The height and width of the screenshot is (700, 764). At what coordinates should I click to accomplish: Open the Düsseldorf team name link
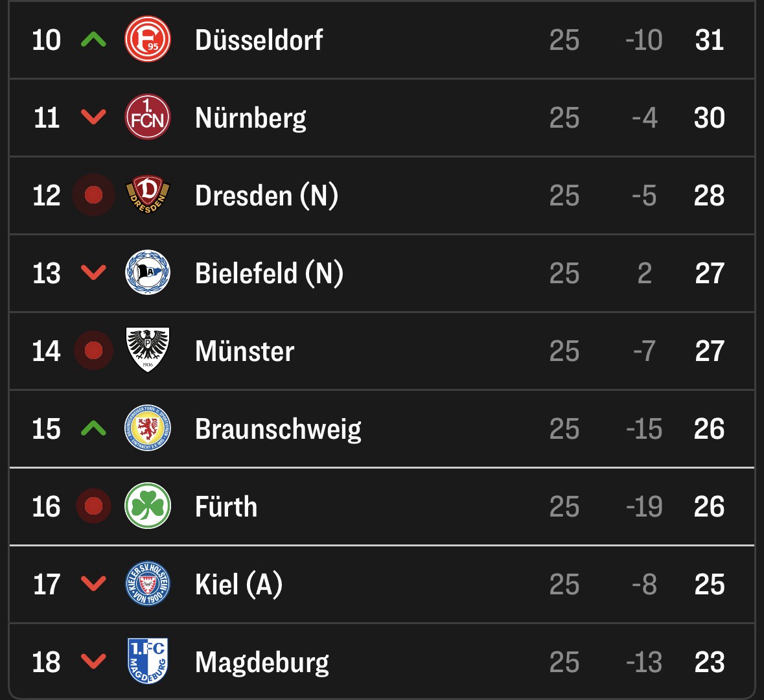(259, 40)
